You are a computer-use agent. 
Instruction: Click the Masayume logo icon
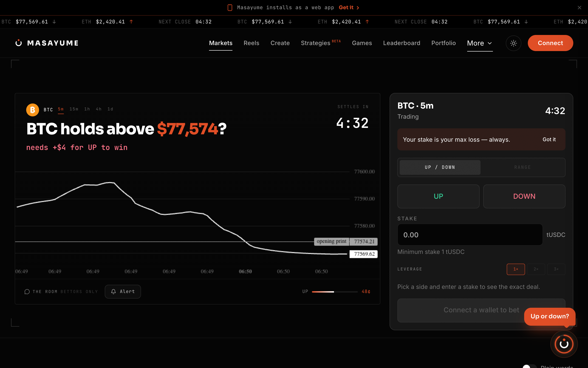coord(19,43)
